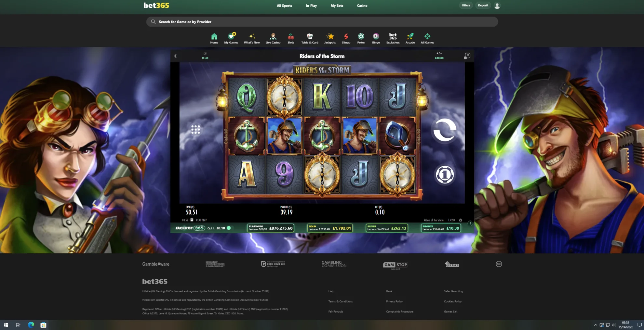The image size is (644, 330).
Task: Open the GambleAware footer link
Action: [x=156, y=264]
